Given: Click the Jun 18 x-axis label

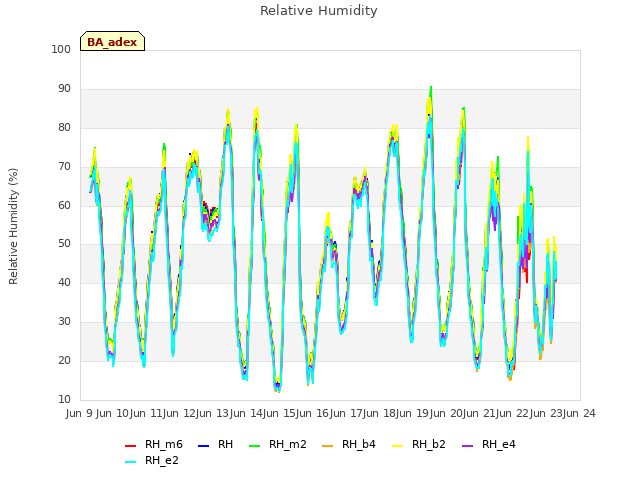Looking at the screenshot, I should coord(377,413).
